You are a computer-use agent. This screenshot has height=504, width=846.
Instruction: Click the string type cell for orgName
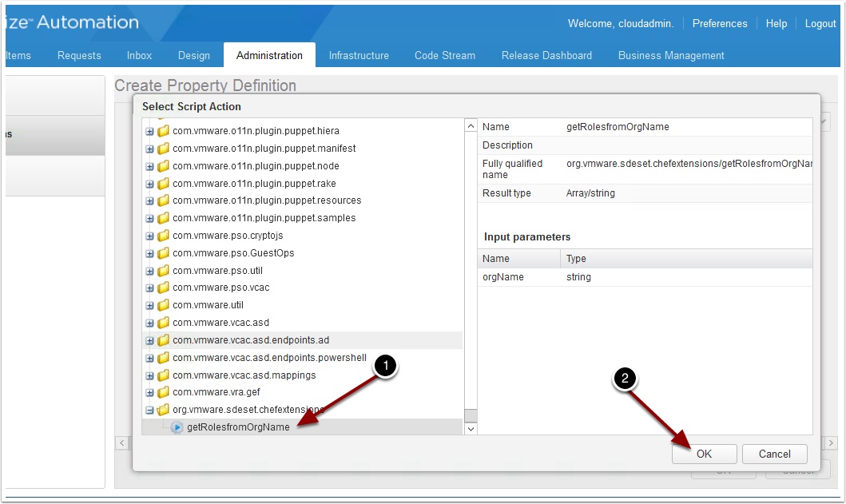click(578, 277)
